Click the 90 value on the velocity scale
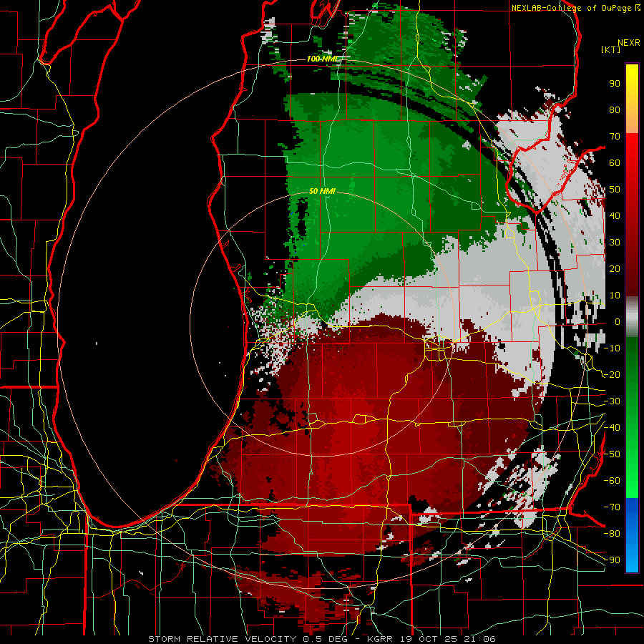Screen dimensions: 644x644 (615, 84)
